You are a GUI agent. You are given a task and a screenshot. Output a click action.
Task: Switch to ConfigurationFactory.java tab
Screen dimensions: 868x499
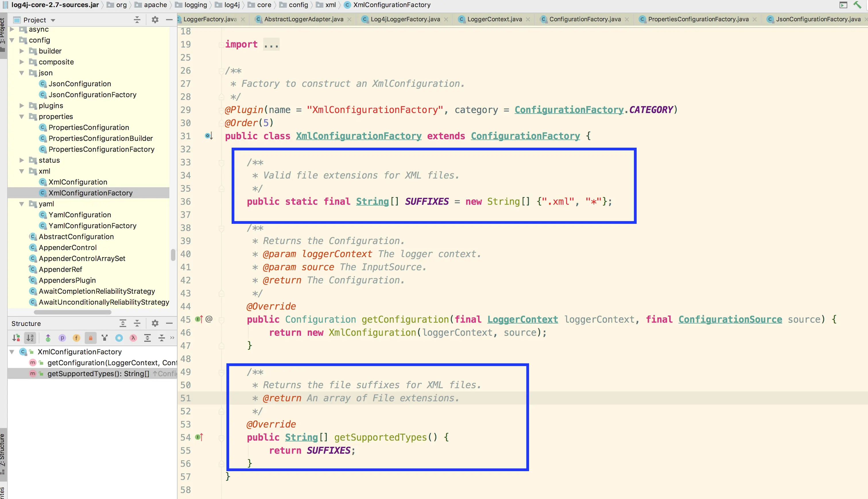(x=585, y=19)
